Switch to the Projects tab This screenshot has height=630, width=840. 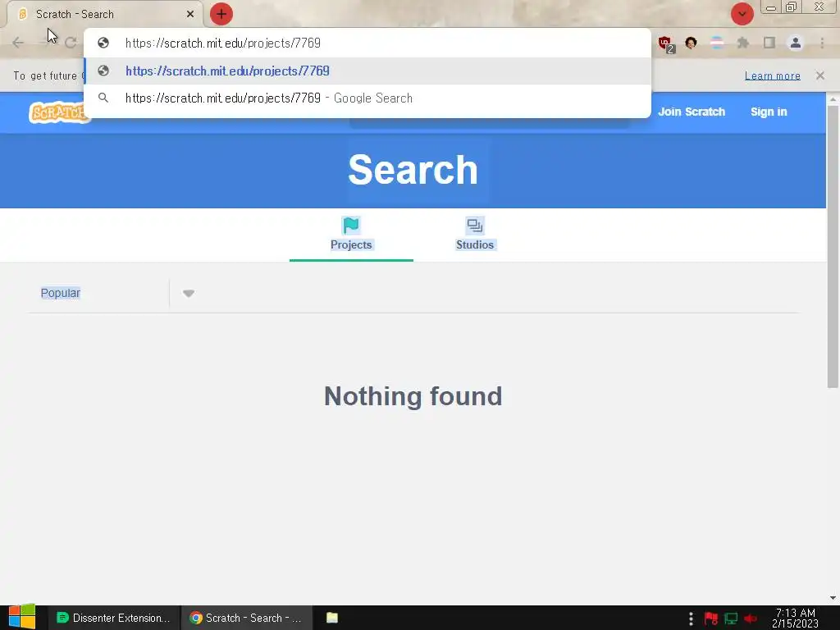coord(351,235)
